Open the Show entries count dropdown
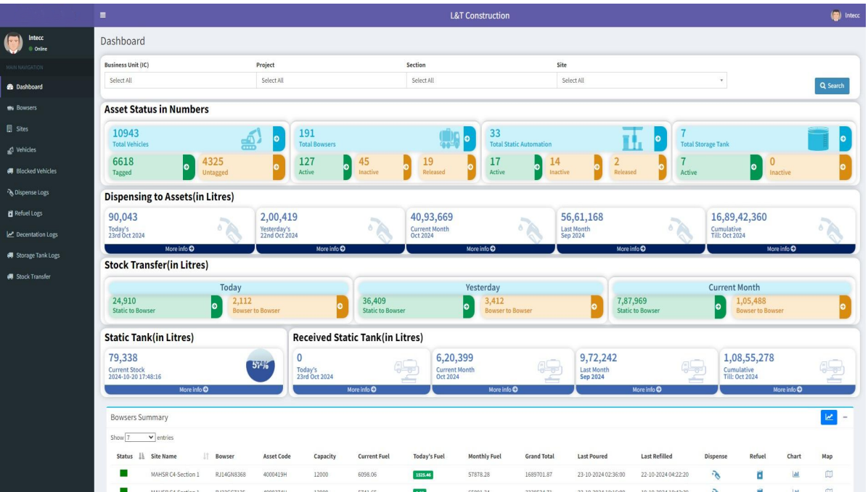 139,437
